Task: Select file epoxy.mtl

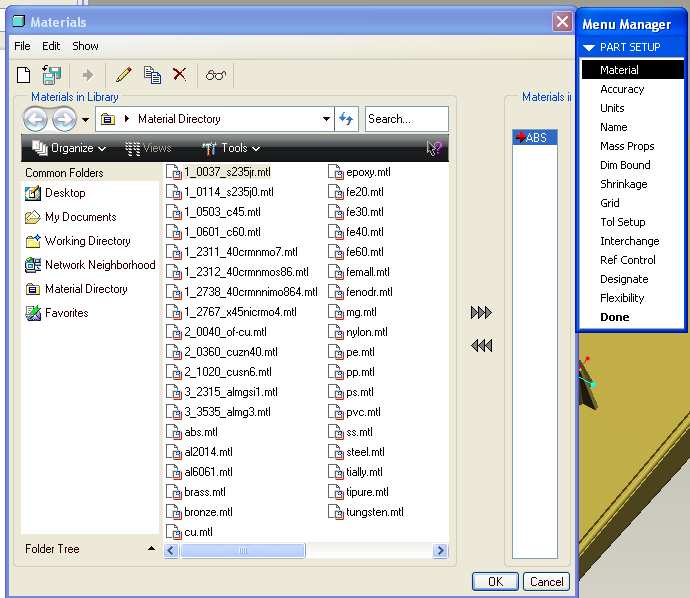Action: tap(360, 172)
